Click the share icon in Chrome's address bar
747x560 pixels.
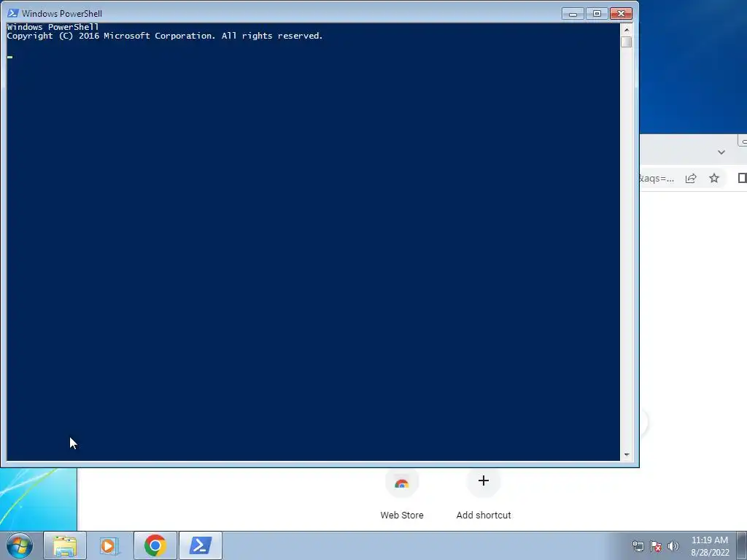pos(691,178)
